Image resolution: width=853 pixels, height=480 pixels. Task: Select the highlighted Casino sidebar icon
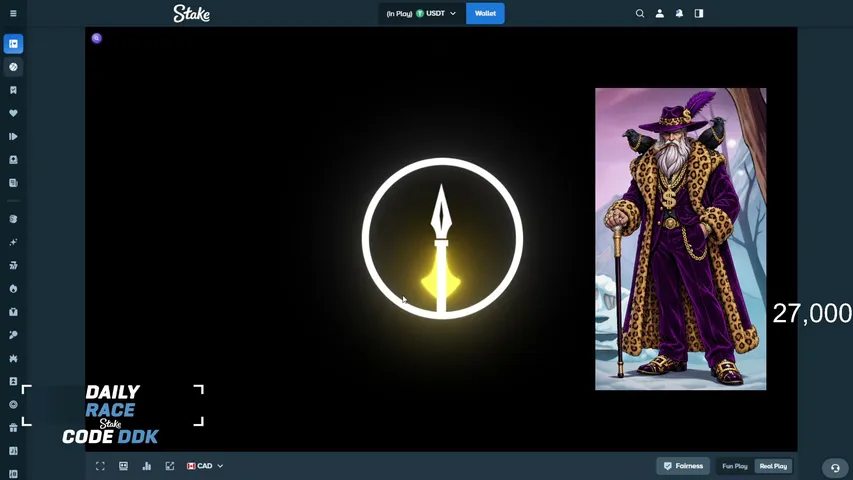13,44
